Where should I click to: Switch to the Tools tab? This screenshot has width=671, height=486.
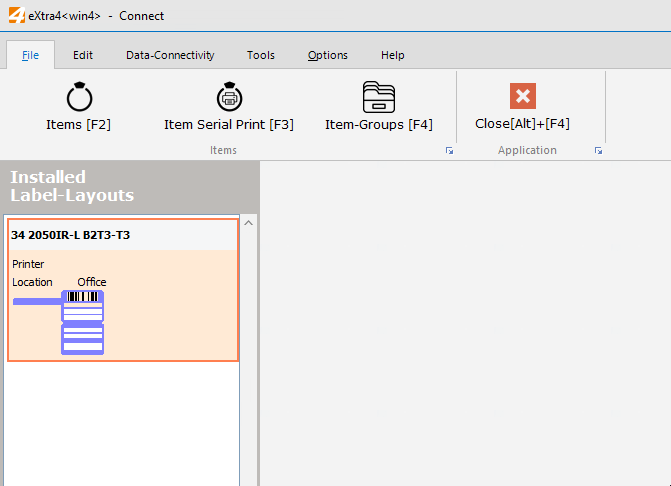click(261, 55)
